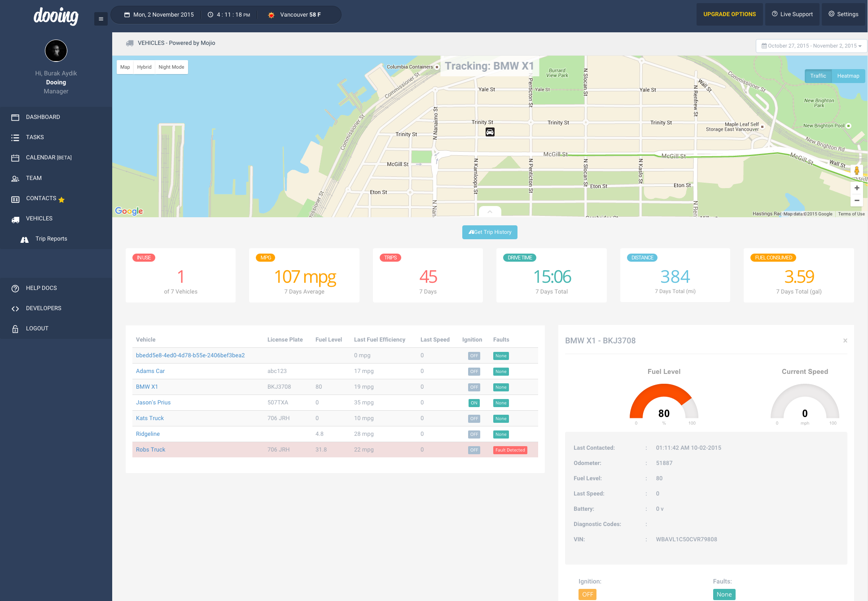
Task: Toggle the Heatmap map layer
Action: pyautogui.click(x=848, y=76)
